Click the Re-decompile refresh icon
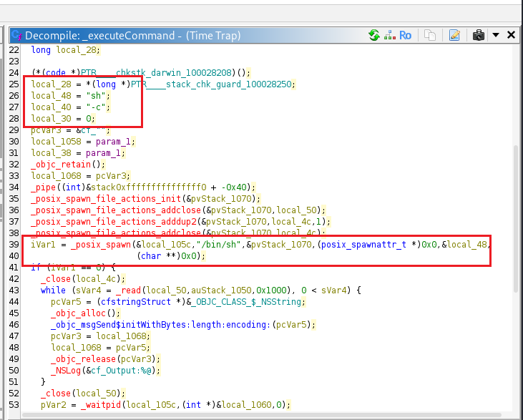 pos(373,35)
